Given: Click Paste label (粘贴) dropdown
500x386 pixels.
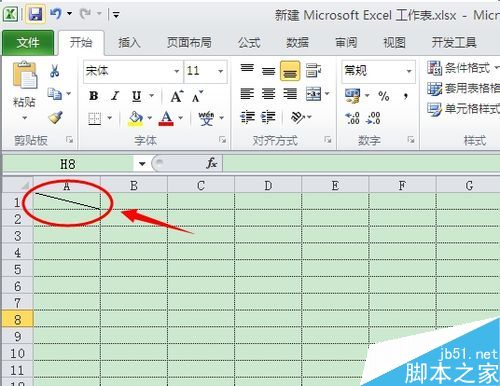Looking at the screenshot, I should click(x=24, y=107).
